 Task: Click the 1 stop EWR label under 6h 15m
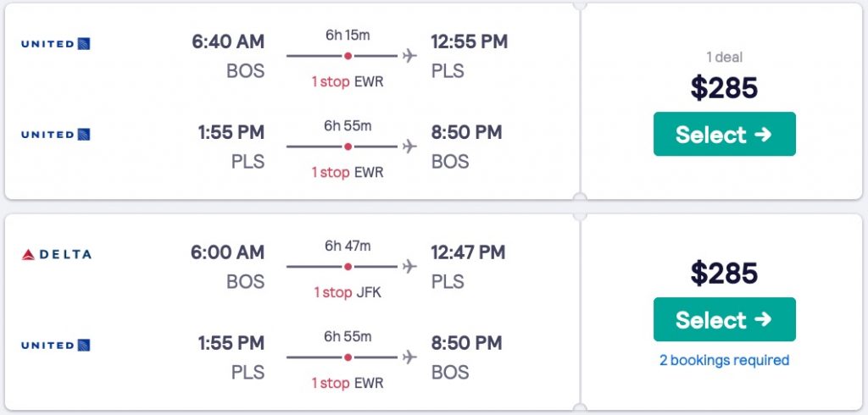[348, 81]
